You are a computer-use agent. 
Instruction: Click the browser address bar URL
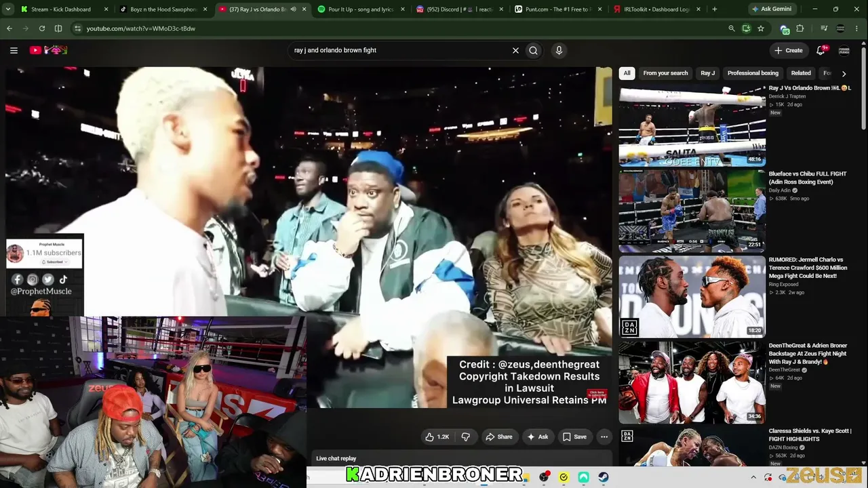[141, 28]
